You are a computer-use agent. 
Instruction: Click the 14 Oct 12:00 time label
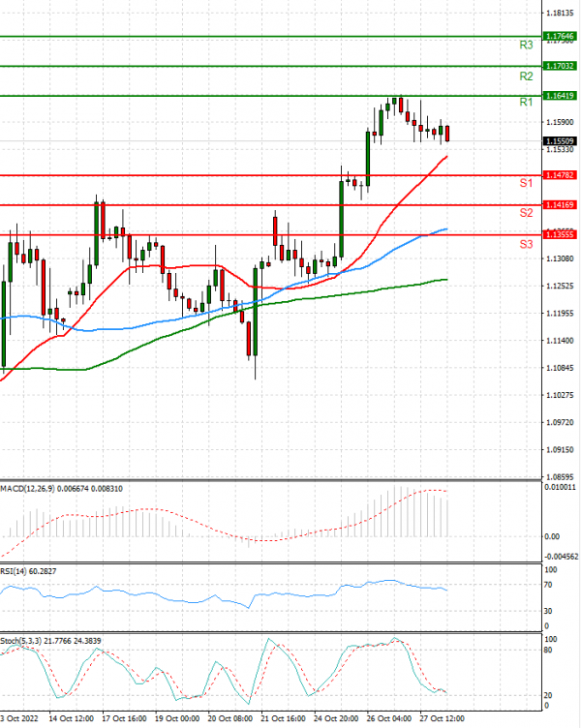coord(71,718)
